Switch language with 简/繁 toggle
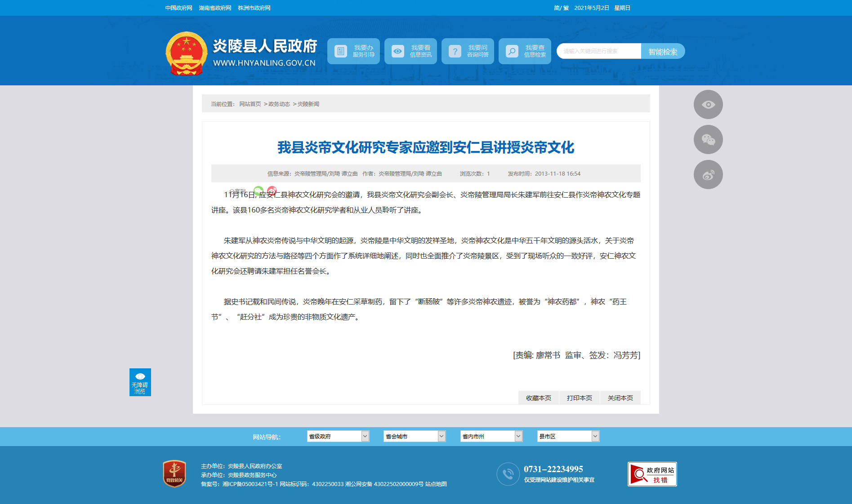 pos(561,8)
